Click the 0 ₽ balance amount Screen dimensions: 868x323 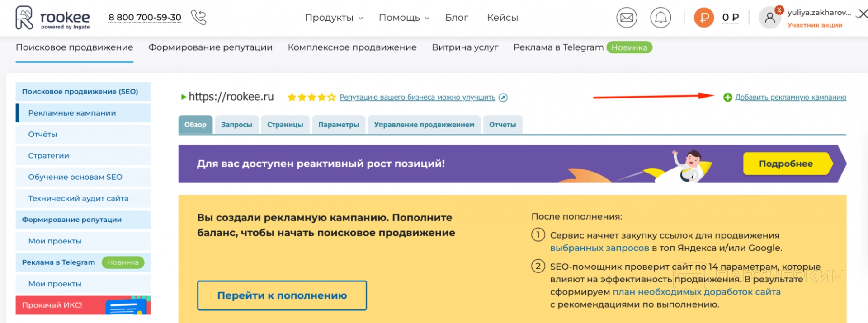coord(731,18)
